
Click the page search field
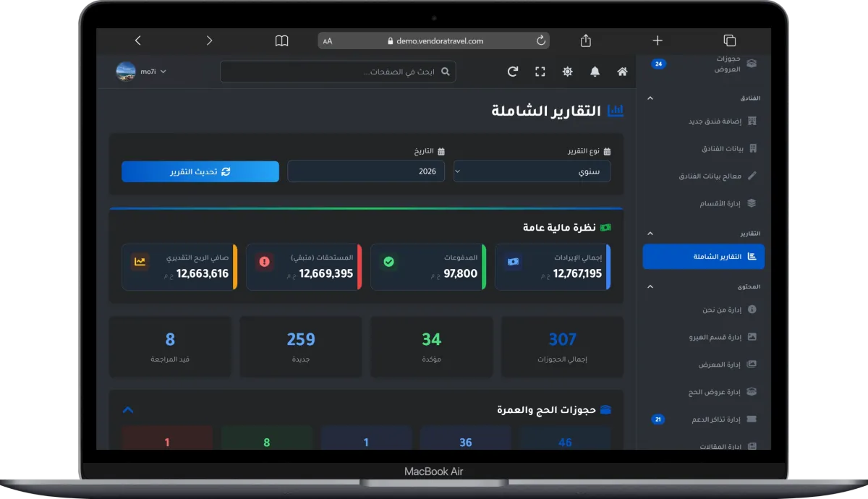click(338, 72)
